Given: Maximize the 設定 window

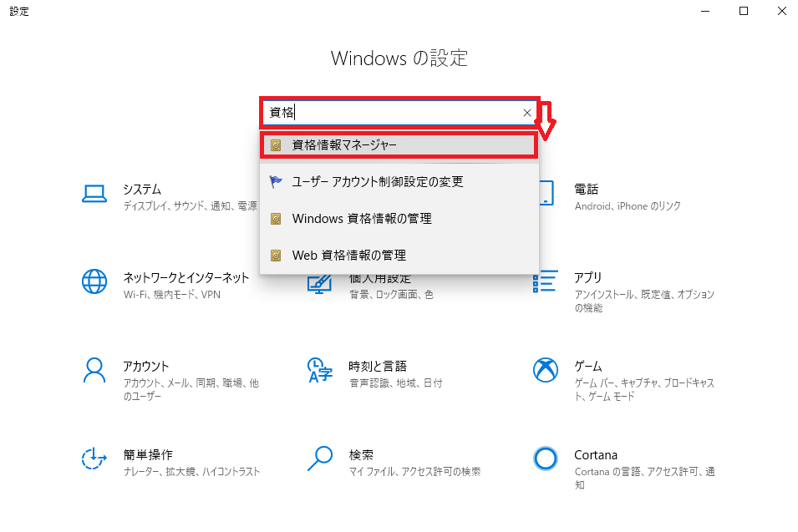Looking at the screenshot, I should point(744,11).
